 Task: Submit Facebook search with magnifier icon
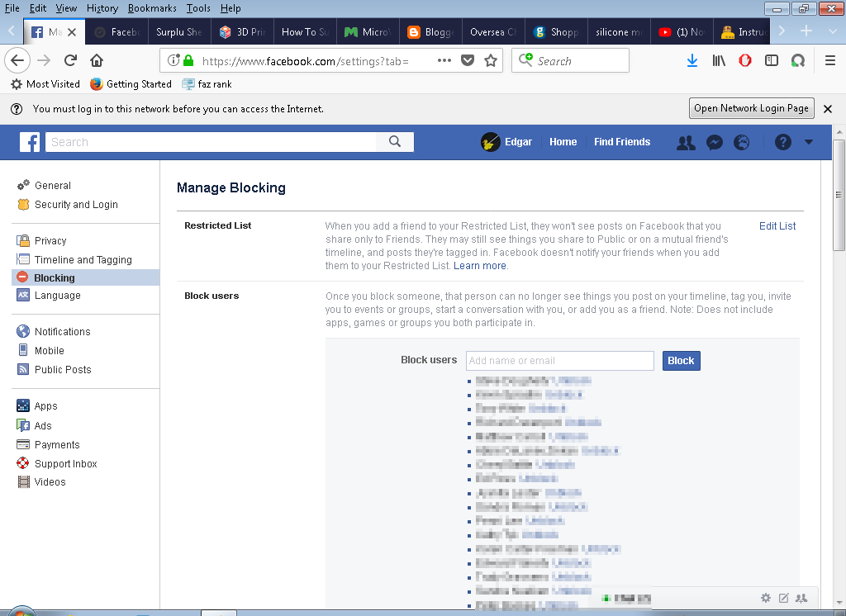(x=395, y=142)
